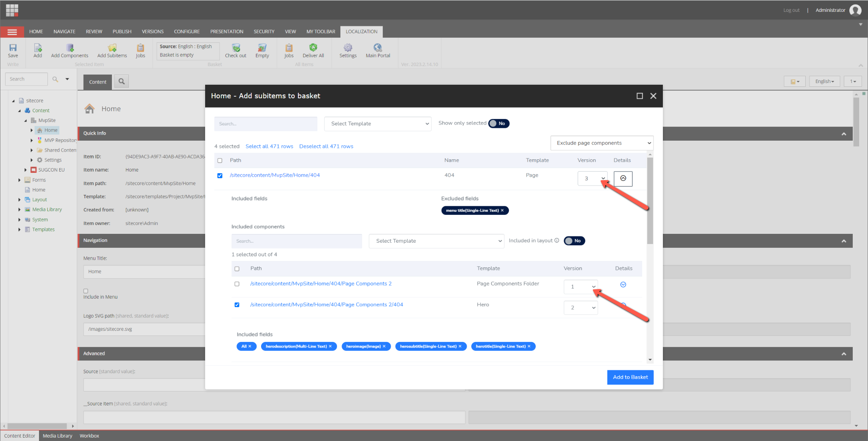Viewport: 868px width, 441px height.
Task: Open the icon selector dropdown near English
Action: (795, 81)
